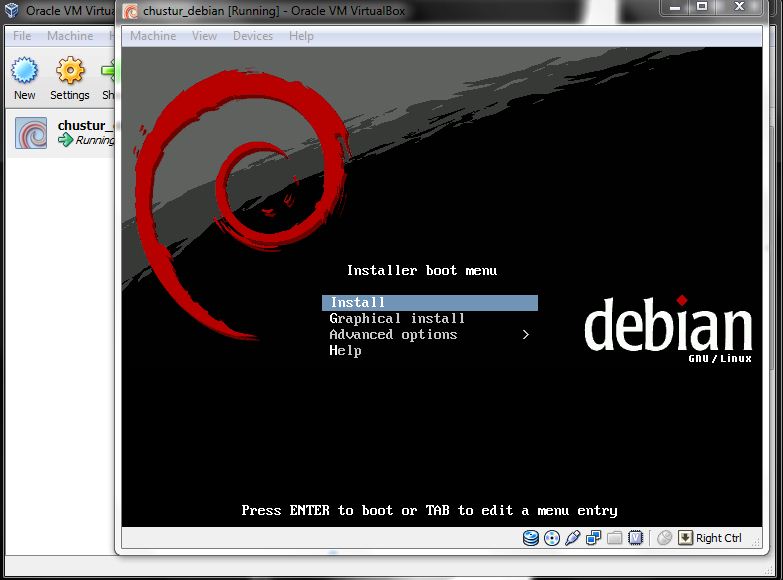This screenshot has height=580, width=783.
Task: Open Devices menu in the VM window
Action: point(253,36)
